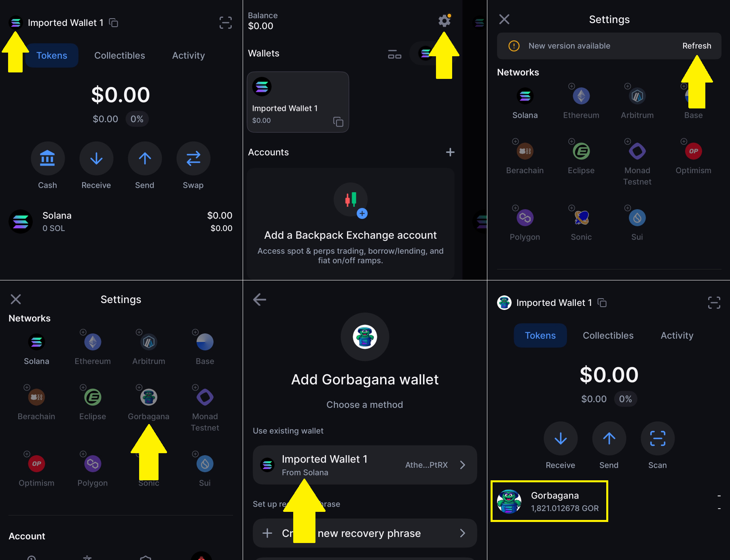Click the Solana avatar beside Imported Wallet 1
This screenshot has height=560, width=730.
pyautogui.click(x=16, y=23)
